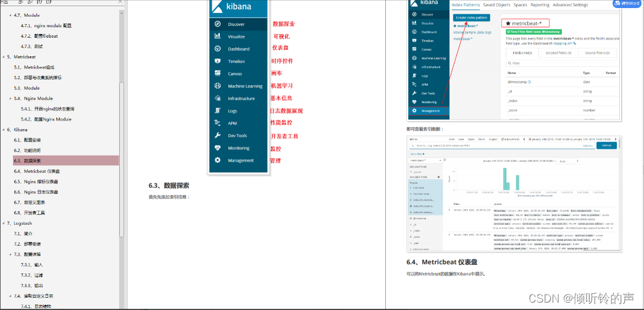
Task: Go to outline item 5.1 Metricbeat组成
Action: click(34, 67)
